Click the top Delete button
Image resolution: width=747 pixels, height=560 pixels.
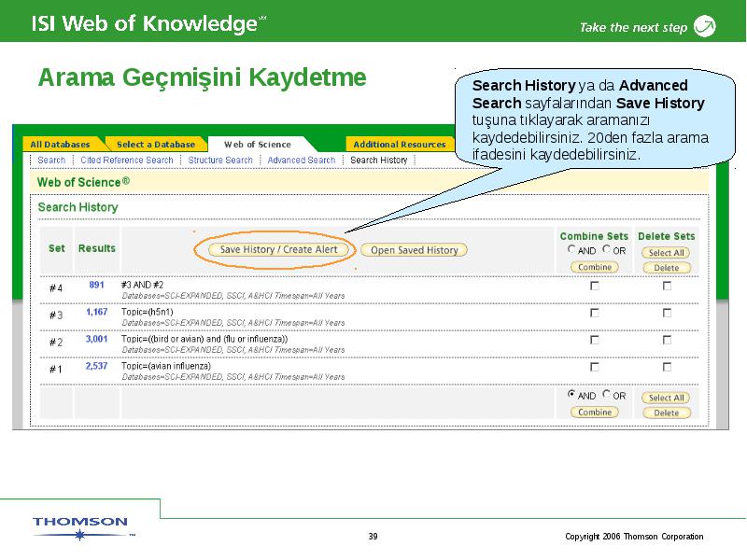666,268
